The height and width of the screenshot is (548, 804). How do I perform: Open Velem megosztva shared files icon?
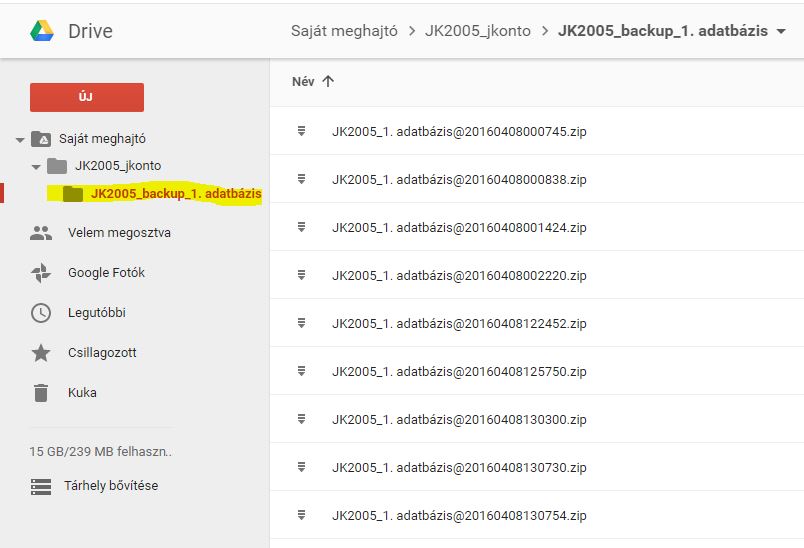41,233
